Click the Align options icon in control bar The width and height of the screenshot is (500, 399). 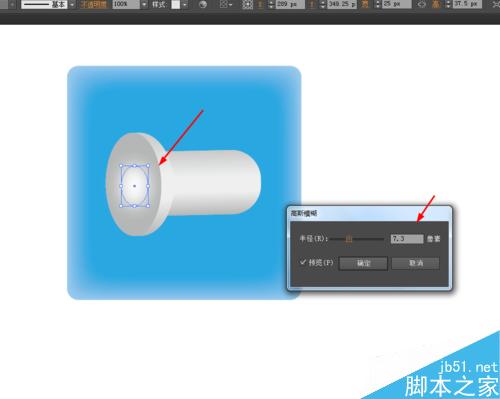coord(224,4)
